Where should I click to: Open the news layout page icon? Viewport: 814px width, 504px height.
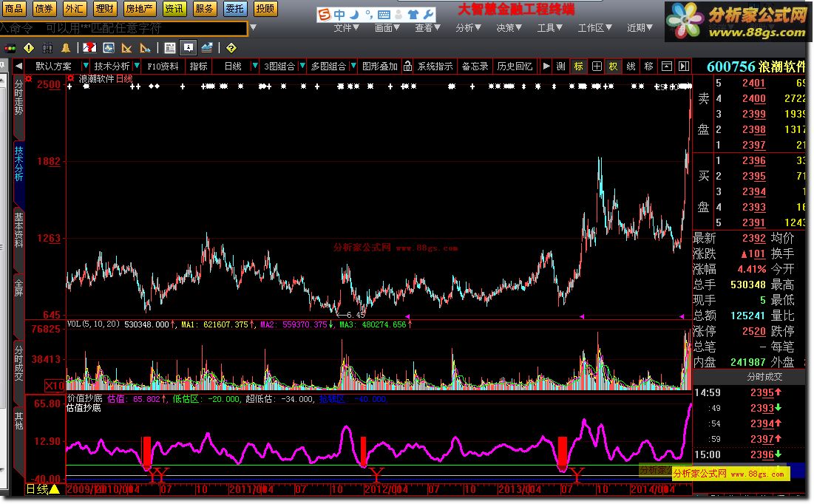[x=170, y=48]
